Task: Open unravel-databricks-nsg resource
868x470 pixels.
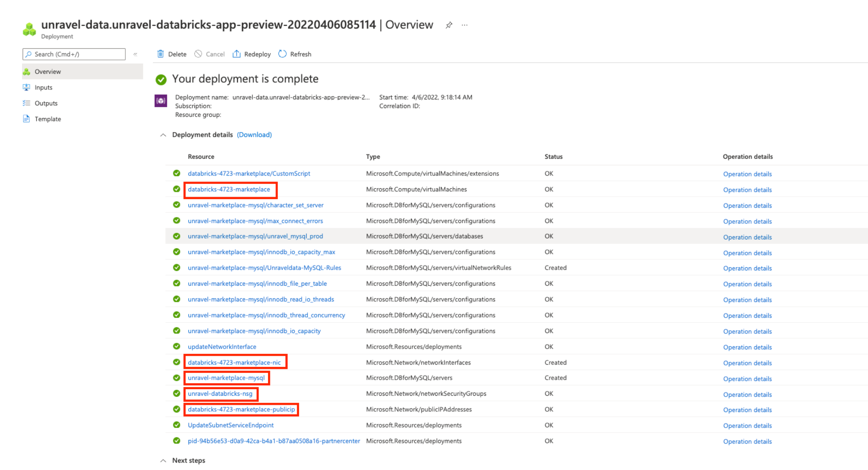Action: (x=220, y=393)
